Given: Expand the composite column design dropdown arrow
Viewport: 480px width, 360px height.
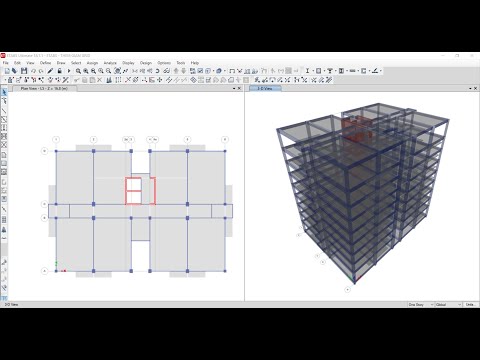Looking at the screenshot, I should pos(347,71).
